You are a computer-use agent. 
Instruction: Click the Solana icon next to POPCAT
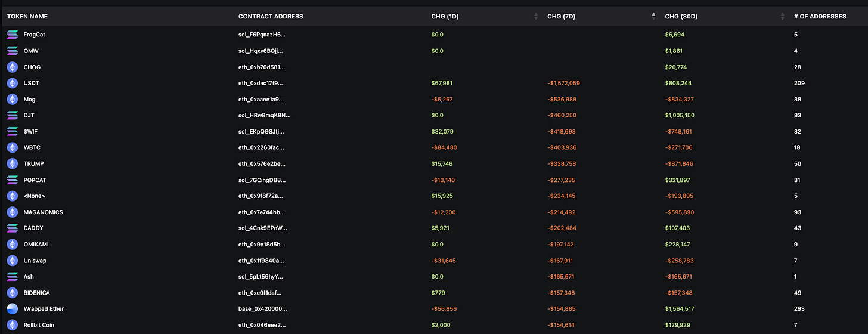click(12, 180)
